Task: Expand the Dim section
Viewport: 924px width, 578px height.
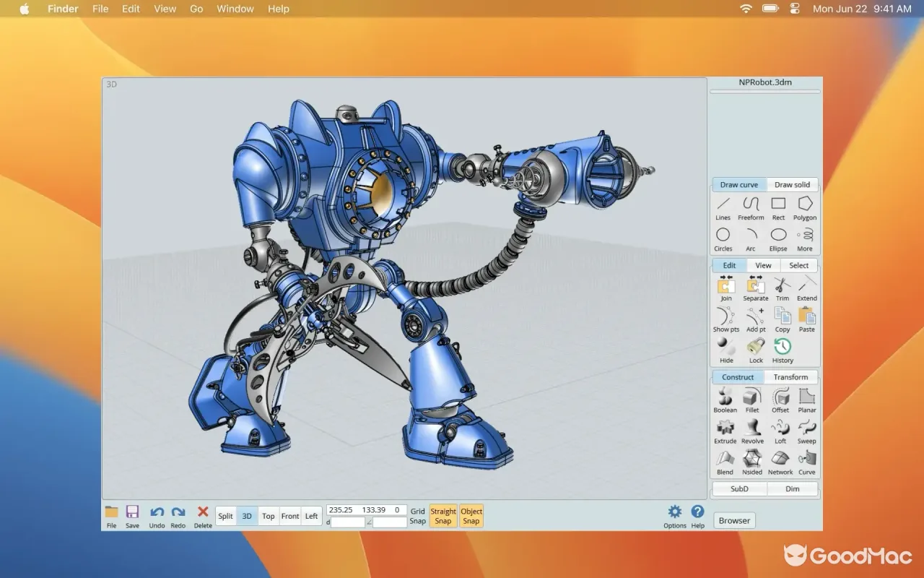Action: pyautogui.click(x=793, y=488)
